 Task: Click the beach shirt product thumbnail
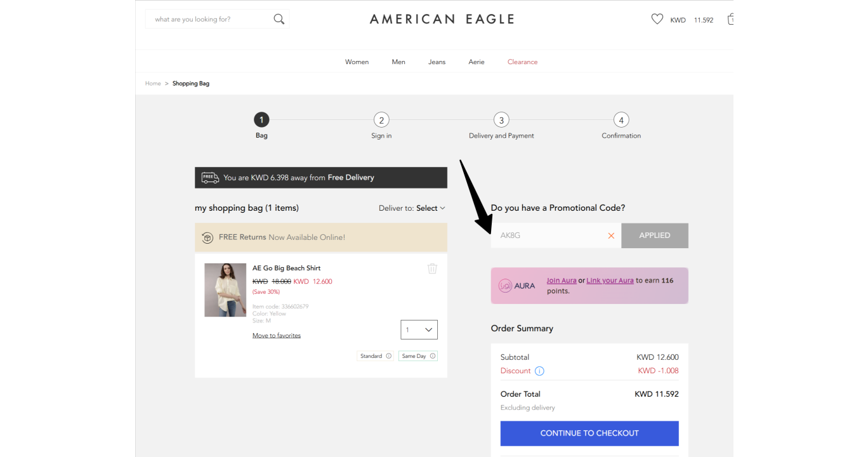pyautogui.click(x=225, y=290)
